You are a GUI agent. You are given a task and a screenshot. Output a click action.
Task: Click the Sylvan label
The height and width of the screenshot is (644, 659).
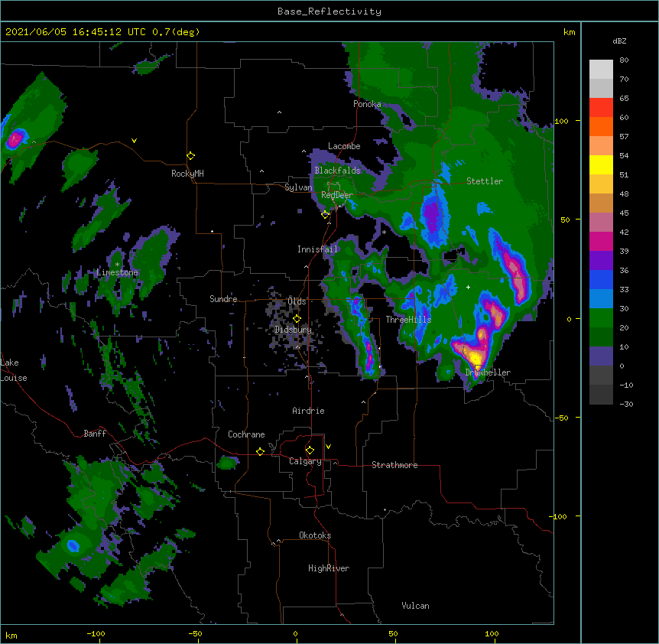[x=298, y=187]
